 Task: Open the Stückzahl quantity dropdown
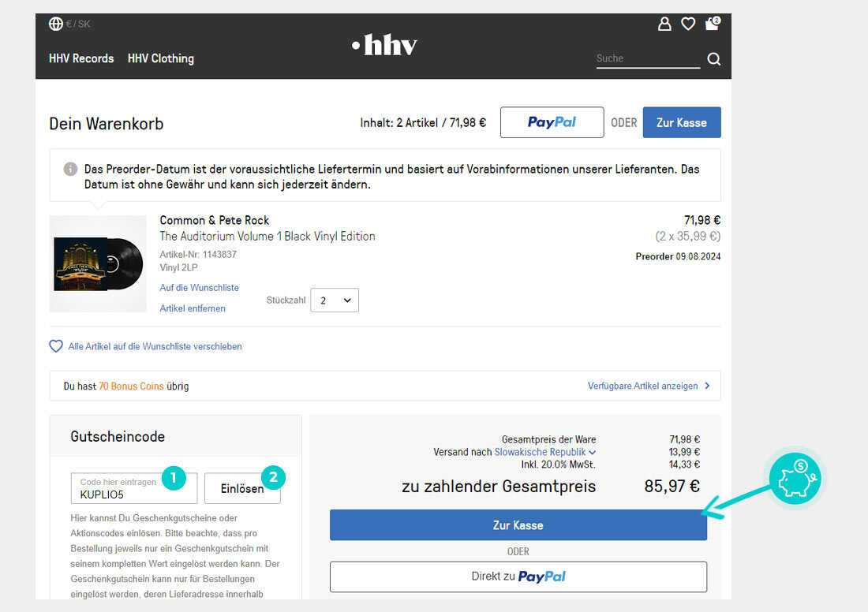335,300
